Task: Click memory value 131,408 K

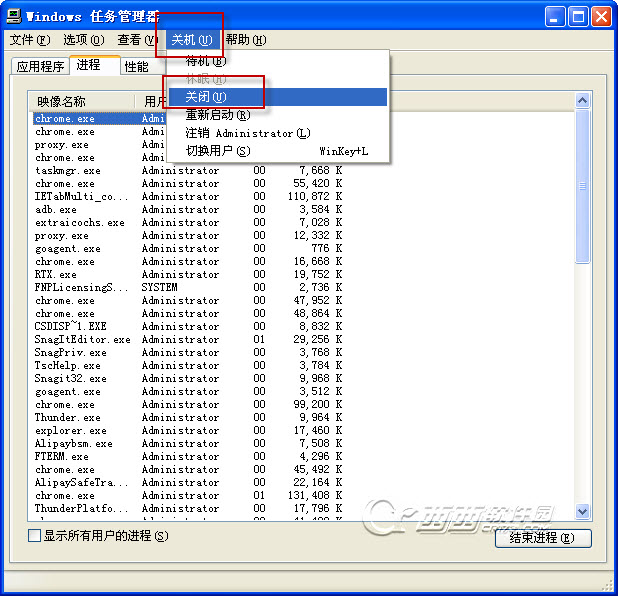Action: 315,495
